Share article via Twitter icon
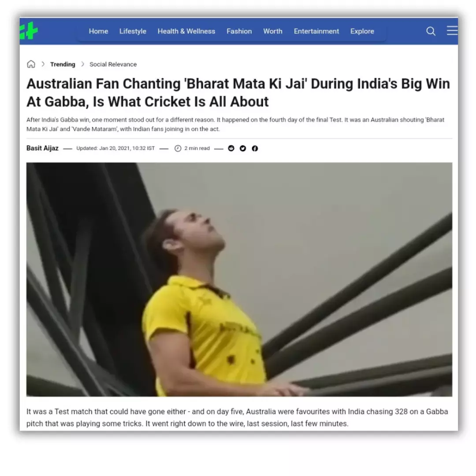The image size is (476, 476). pyautogui.click(x=243, y=148)
